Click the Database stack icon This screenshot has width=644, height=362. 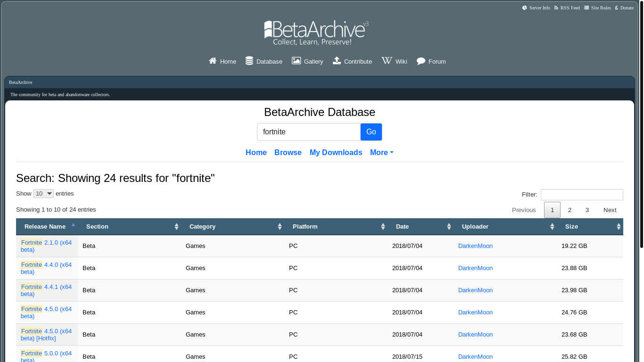pyautogui.click(x=249, y=61)
